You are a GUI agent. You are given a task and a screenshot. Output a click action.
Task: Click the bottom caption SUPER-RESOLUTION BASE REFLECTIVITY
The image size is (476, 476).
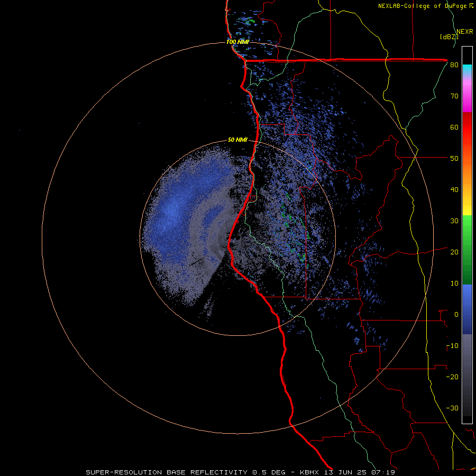(x=167, y=472)
